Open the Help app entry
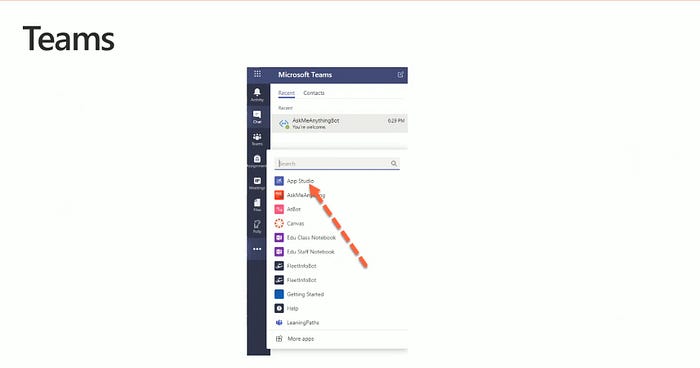The image size is (700, 368). pos(286,309)
